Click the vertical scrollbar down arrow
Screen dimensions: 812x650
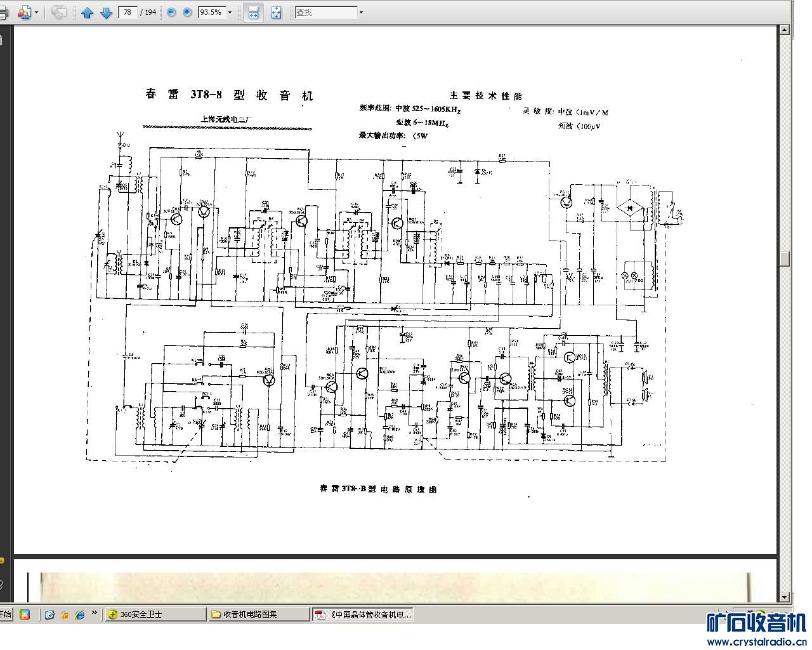[x=785, y=597]
